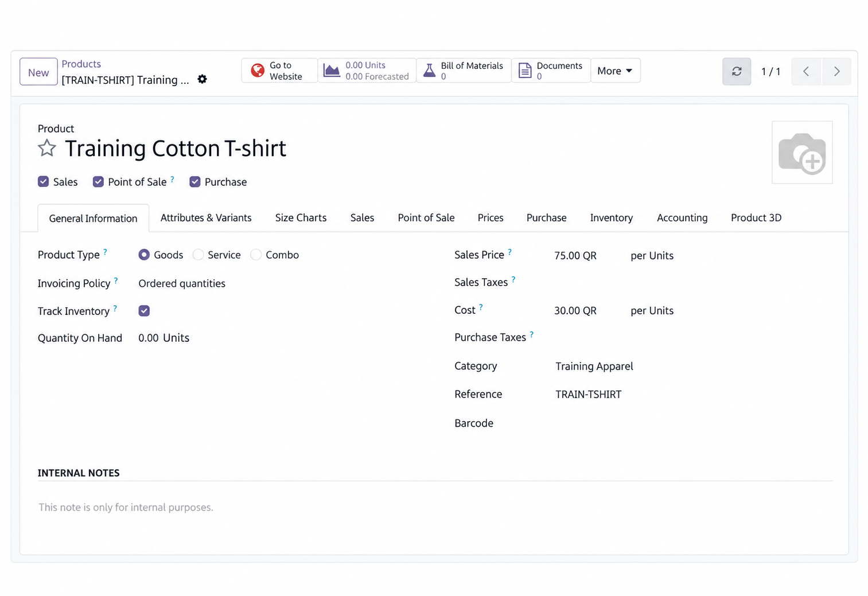Open Product Type help tooltip
868x596 pixels.
tap(105, 251)
